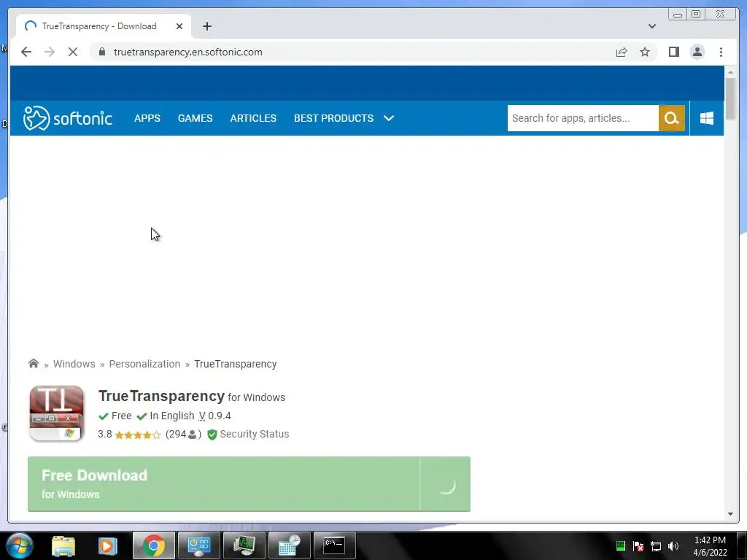This screenshot has width=747, height=560.
Task: Open the Personalization breadcrumb link
Action: (x=144, y=364)
